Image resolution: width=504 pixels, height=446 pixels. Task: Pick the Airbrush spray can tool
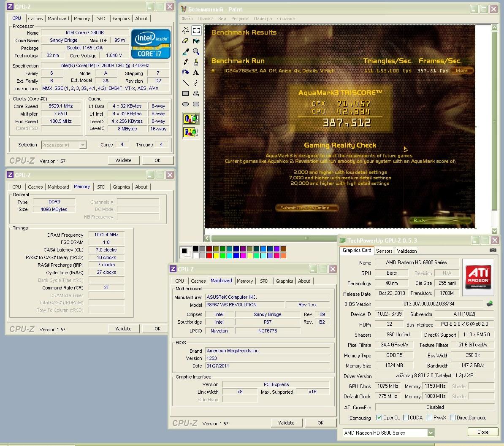[x=185, y=72]
